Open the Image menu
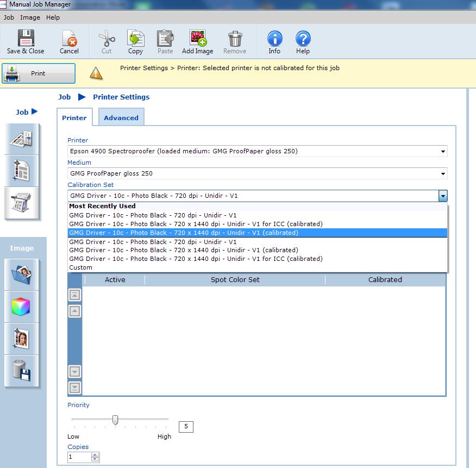Screen dimensions: 476x468 click(x=30, y=17)
